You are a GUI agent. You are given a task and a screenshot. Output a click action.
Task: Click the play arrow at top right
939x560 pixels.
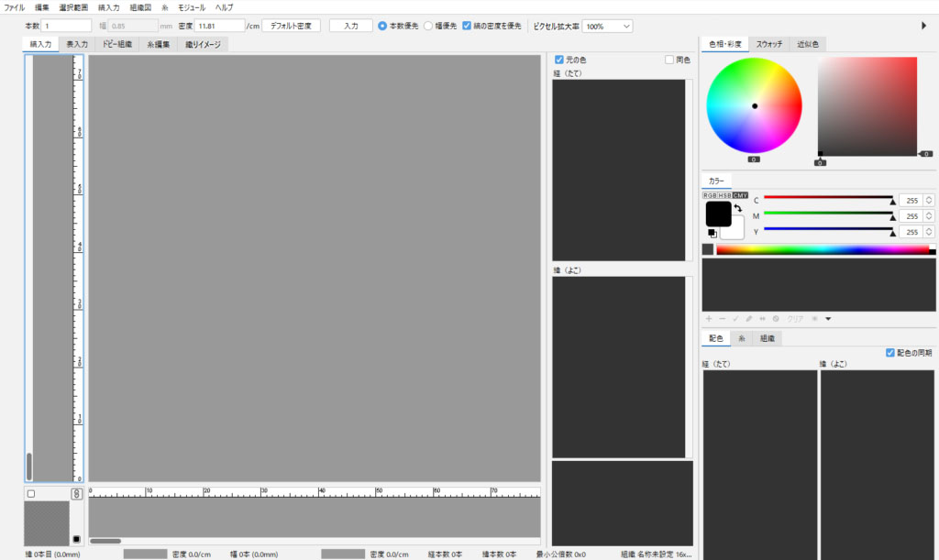tap(923, 26)
